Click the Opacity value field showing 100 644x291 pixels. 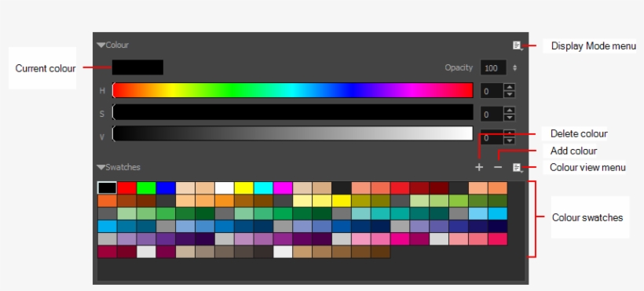point(493,67)
